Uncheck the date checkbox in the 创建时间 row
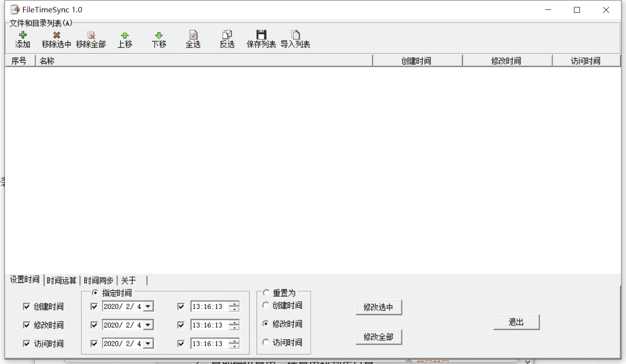This screenshot has height=364, width=626. point(94,307)
